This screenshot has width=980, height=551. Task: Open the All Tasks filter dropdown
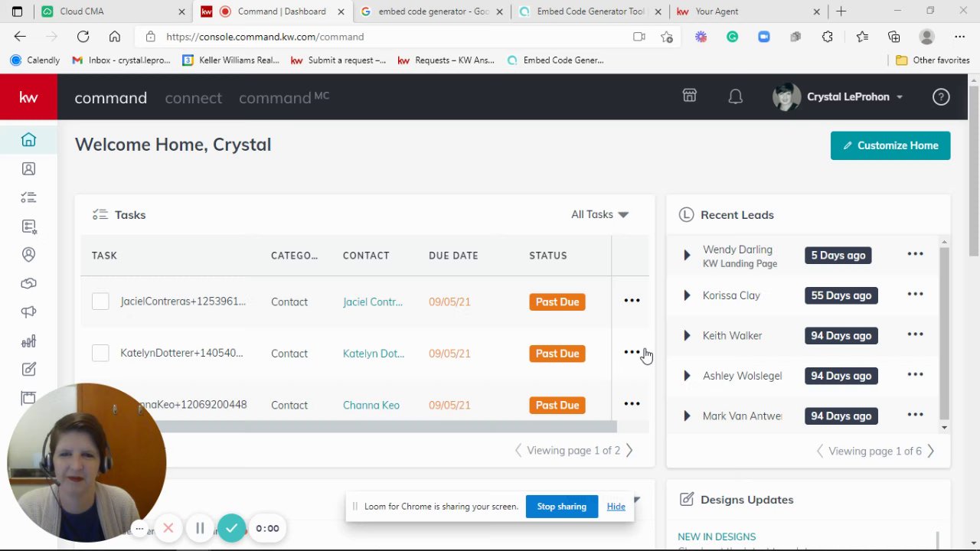(x=599, y=214)
